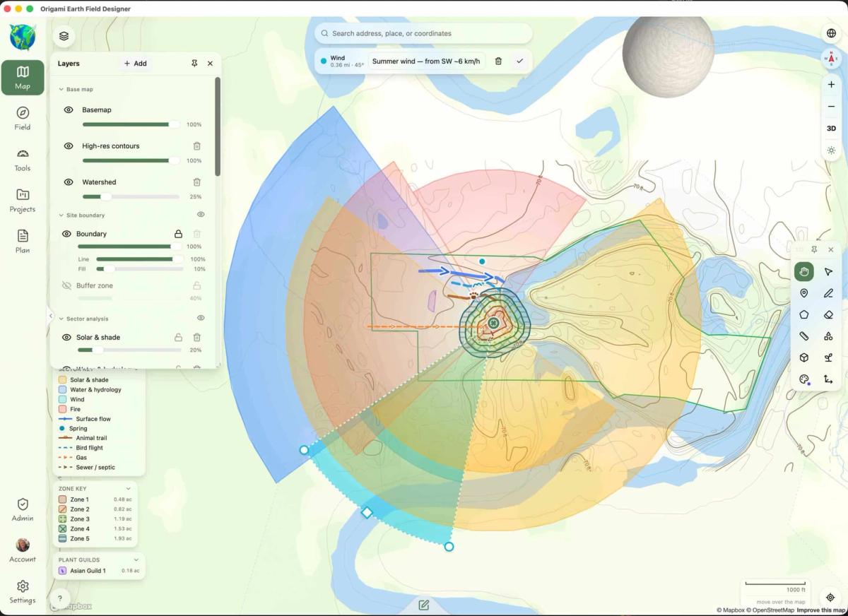Image resolution: width=848 pixels, height=616 pixels.
Task: Select the axes elevation tool
Action: [x=828, y=379]
